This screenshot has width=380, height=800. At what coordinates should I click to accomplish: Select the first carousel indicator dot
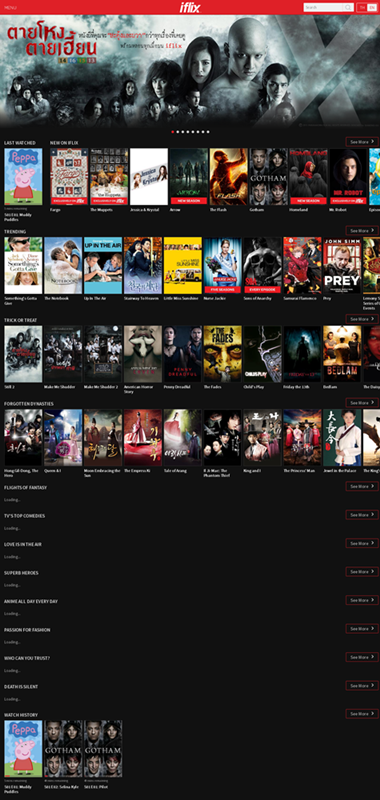[173, 132]
